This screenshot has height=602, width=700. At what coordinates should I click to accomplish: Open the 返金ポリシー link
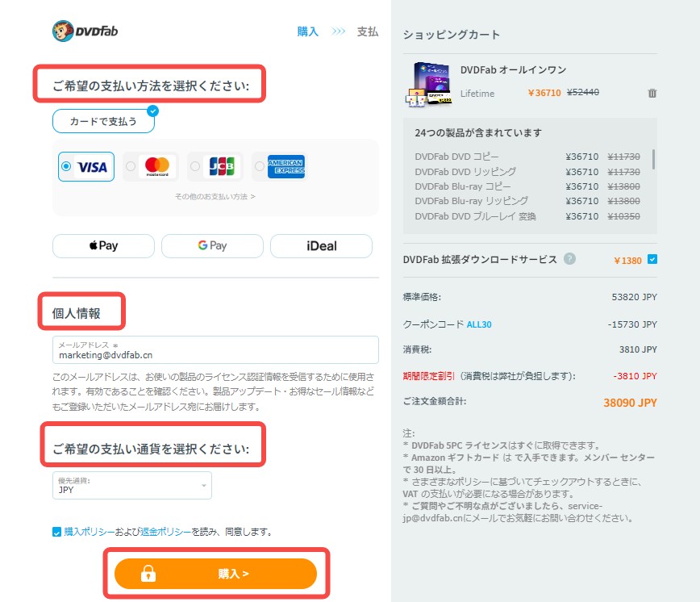165,532
